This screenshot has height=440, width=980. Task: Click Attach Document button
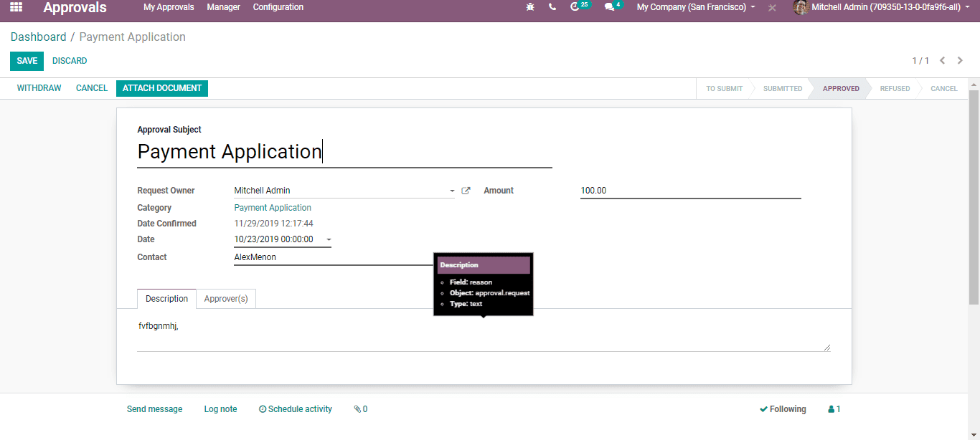pos(162,88)
